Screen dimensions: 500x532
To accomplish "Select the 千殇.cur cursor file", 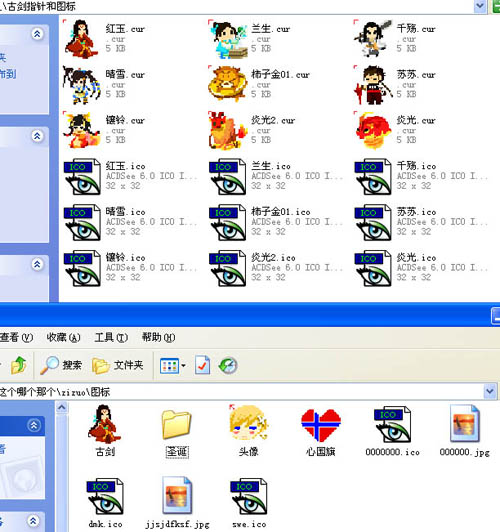I will [x=395, y=39].
